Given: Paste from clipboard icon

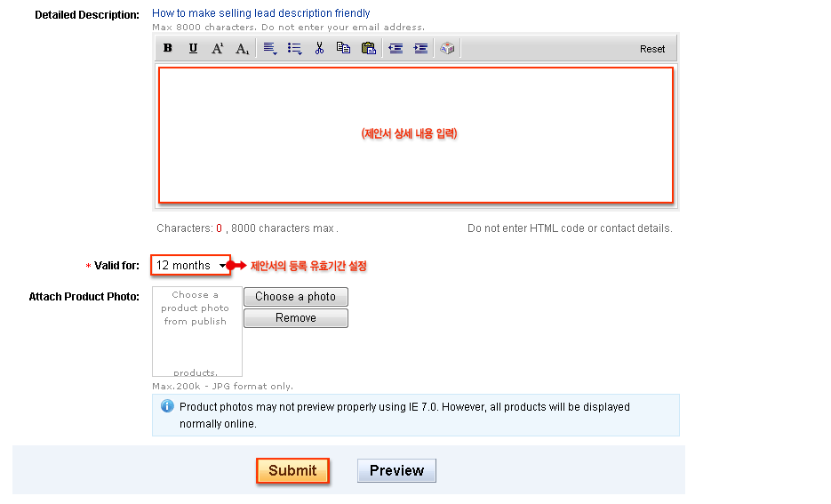Looking at the screenshot, I should (368, 48).
